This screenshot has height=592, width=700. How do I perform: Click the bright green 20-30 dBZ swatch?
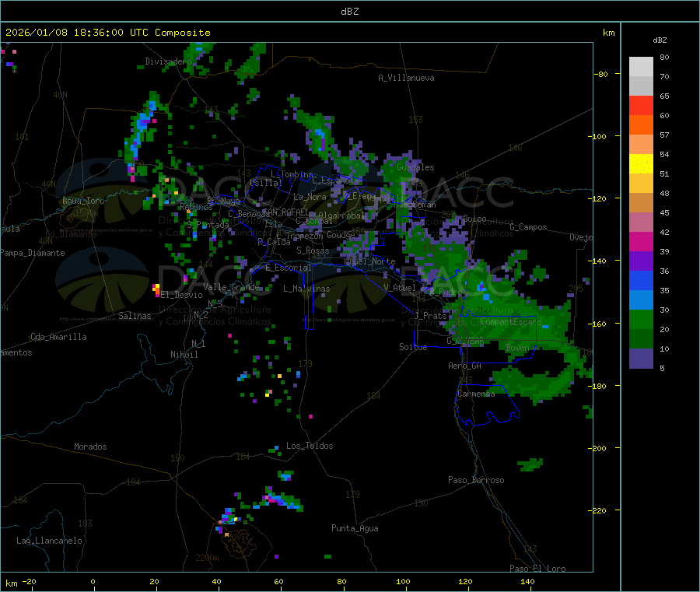pos(641,319)
